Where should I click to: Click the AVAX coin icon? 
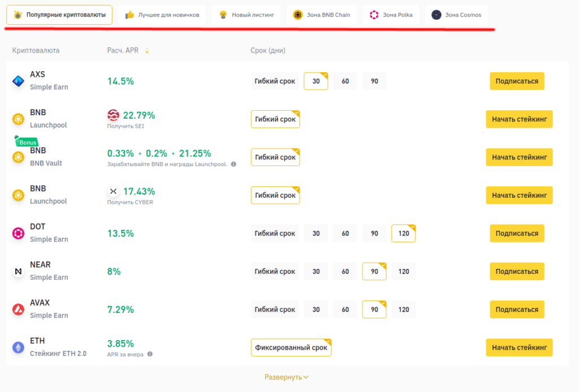[x=19, y=310]
